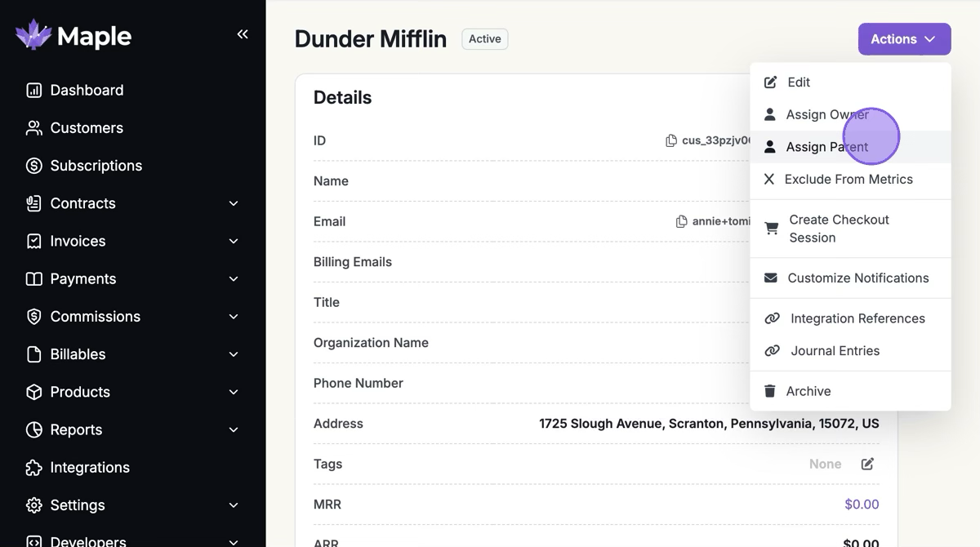
Task: Expand the Reports submenu chevron
Action: click(234, 429)
